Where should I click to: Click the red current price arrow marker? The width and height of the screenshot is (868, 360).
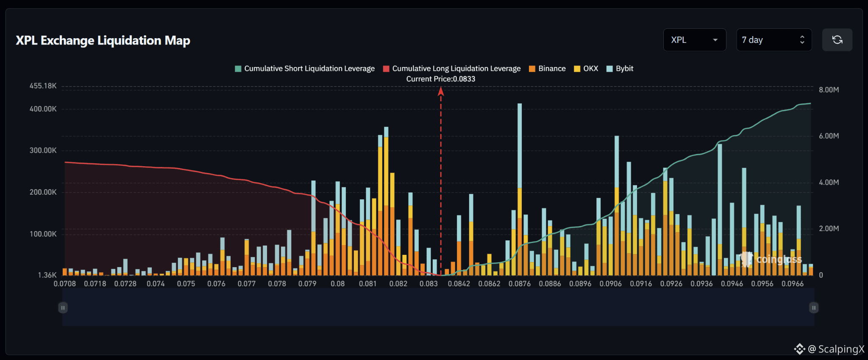point(441,92)
